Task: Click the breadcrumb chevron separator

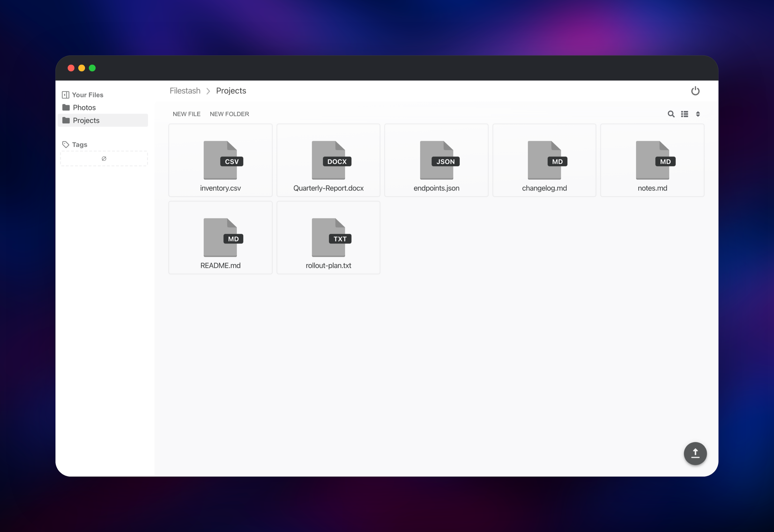Action: click(208, 91)
